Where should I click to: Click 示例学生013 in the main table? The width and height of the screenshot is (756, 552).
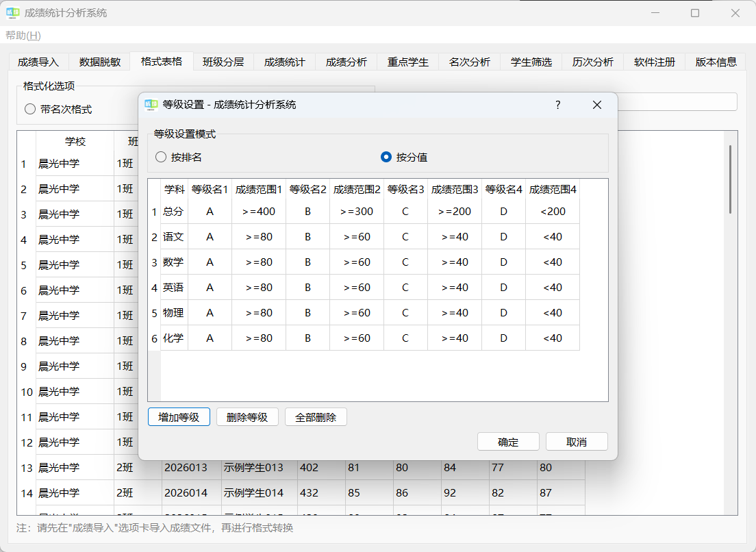[260, 467]
